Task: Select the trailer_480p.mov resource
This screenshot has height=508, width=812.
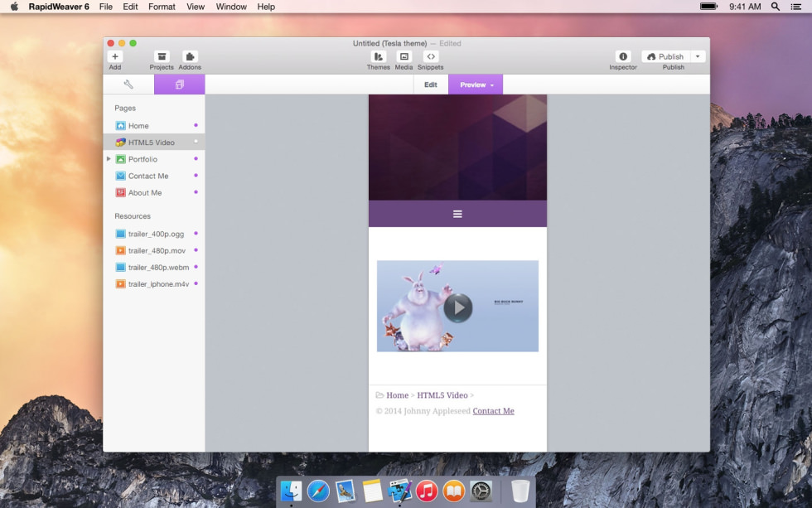Action: click(x=154, y=250)
